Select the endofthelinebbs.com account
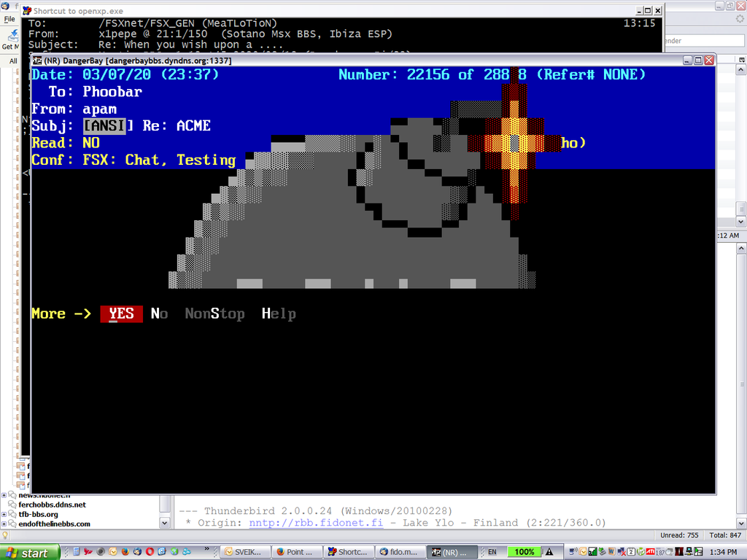747x560 pixels. pyautogui.click(x=54, y=524)
